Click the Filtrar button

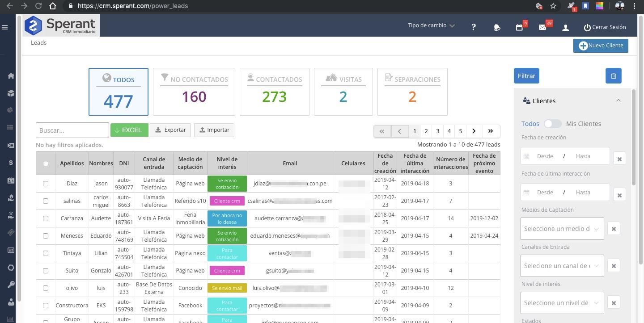[x=526, y=76]
